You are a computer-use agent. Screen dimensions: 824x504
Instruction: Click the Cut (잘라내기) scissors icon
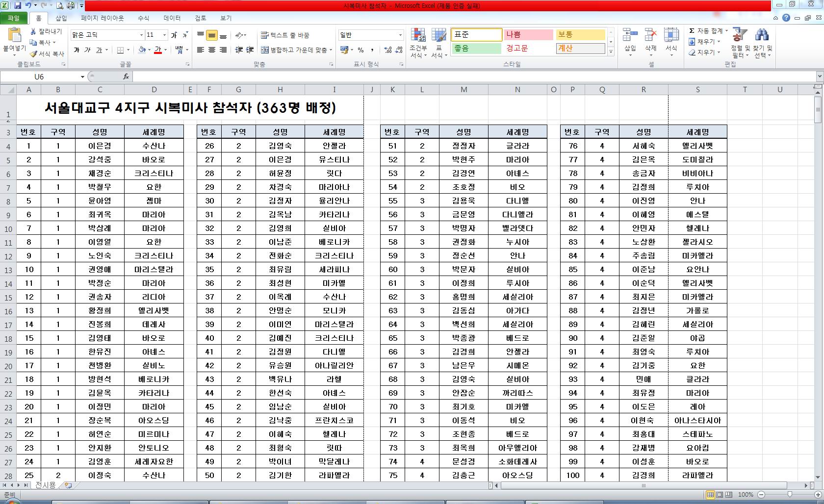pos(33,31)
